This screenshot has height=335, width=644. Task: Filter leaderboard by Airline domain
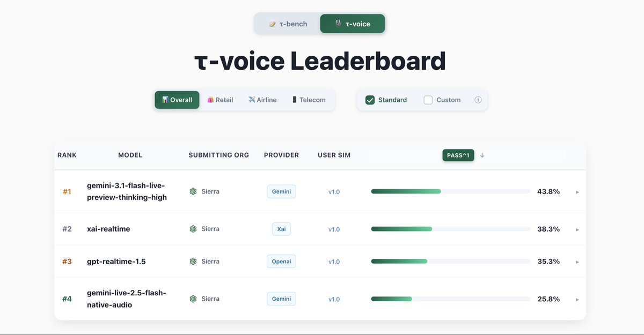(262, 100)
